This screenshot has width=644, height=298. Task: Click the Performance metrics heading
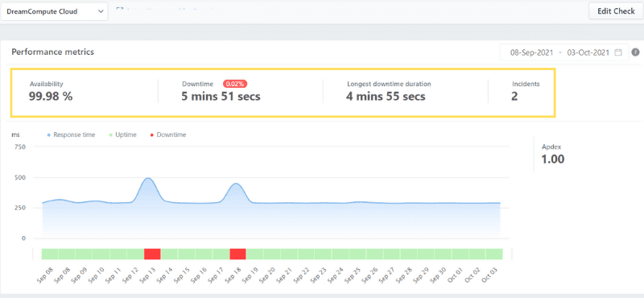pos(52,52)
